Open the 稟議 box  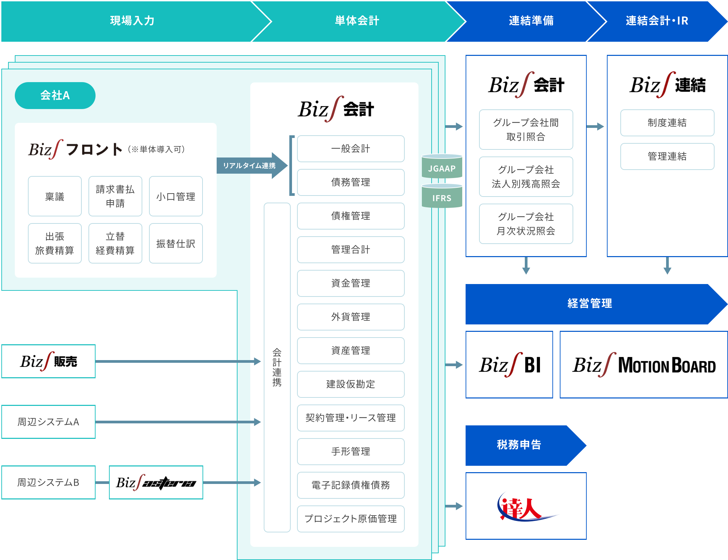tap(55, 196)
